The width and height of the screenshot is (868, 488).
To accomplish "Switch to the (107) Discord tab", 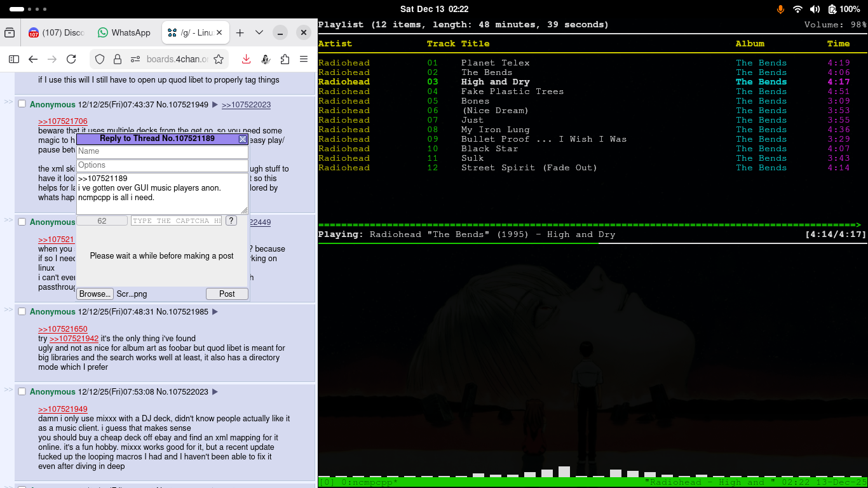I will click(56, 32).
